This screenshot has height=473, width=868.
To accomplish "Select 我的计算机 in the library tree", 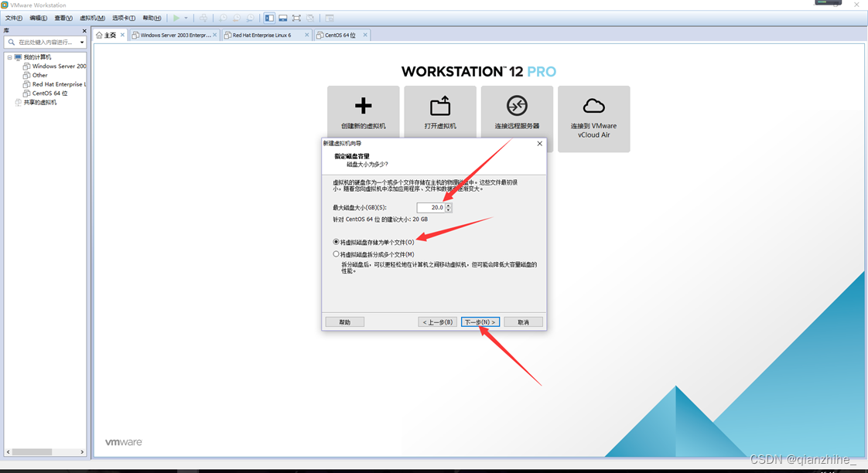I will click(37, 57).
